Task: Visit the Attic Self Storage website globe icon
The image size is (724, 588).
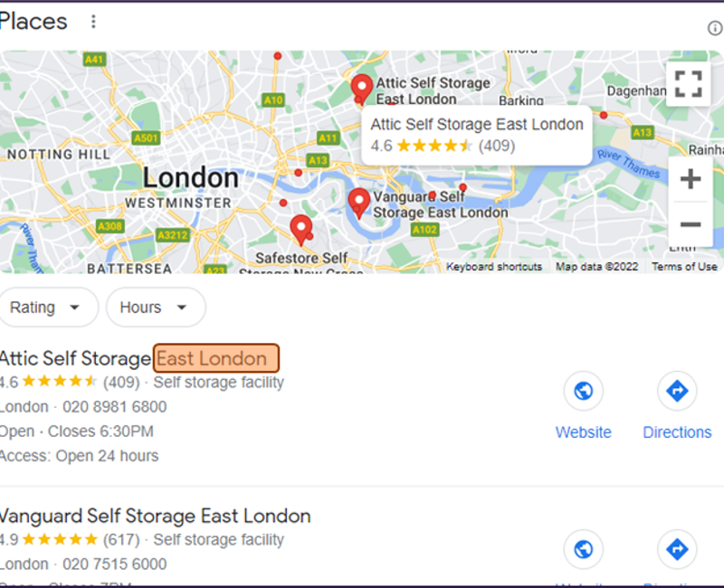Action: pos(583,391)
